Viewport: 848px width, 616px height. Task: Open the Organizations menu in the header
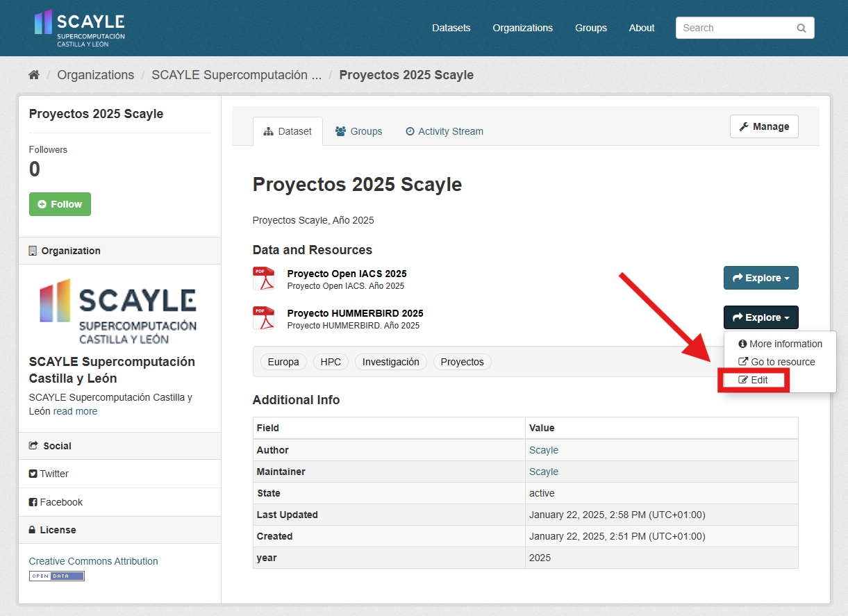523,28
